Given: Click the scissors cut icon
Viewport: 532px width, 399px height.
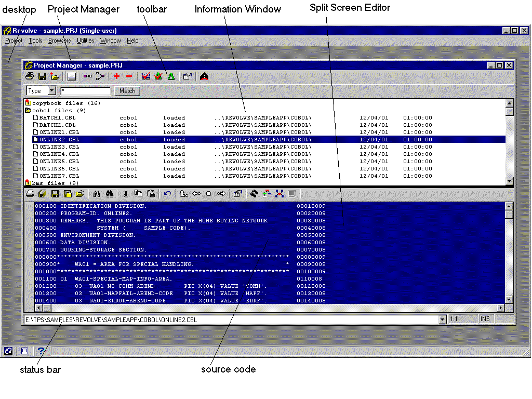Looking at the screenshot, I should point(126,194).
